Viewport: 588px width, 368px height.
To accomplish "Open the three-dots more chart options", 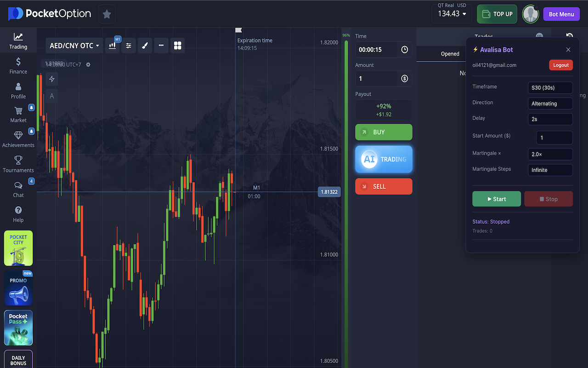I will click(161, 46).
